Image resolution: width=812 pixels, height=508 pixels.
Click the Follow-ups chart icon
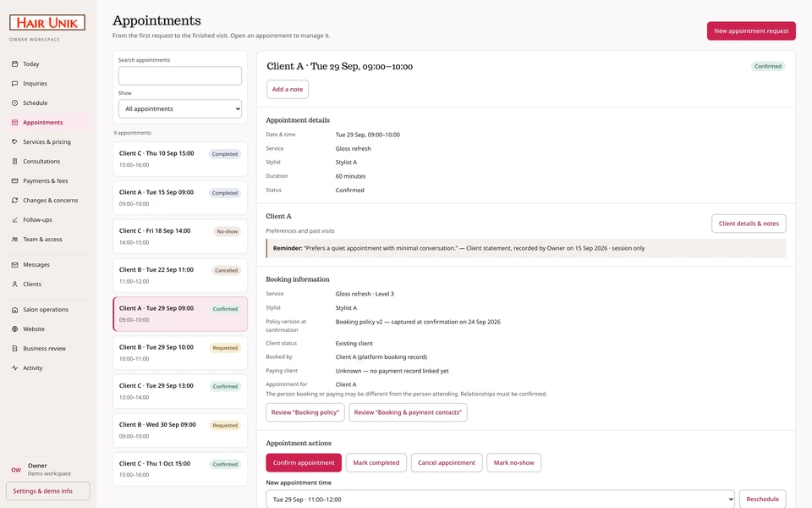[x=14, y=220]
